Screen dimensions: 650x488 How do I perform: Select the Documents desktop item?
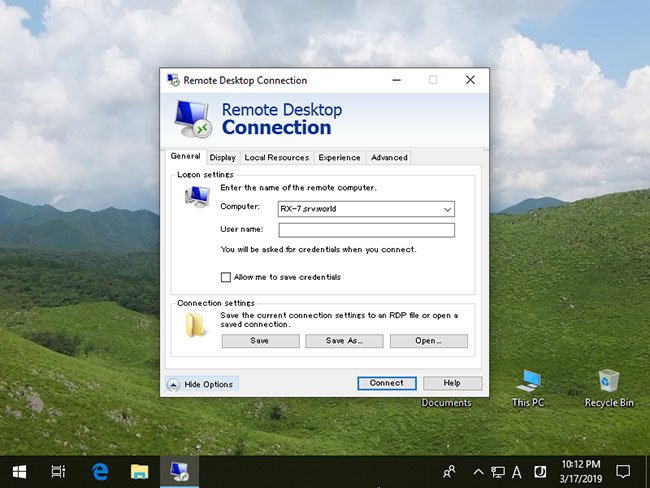(x=446, y=403)
